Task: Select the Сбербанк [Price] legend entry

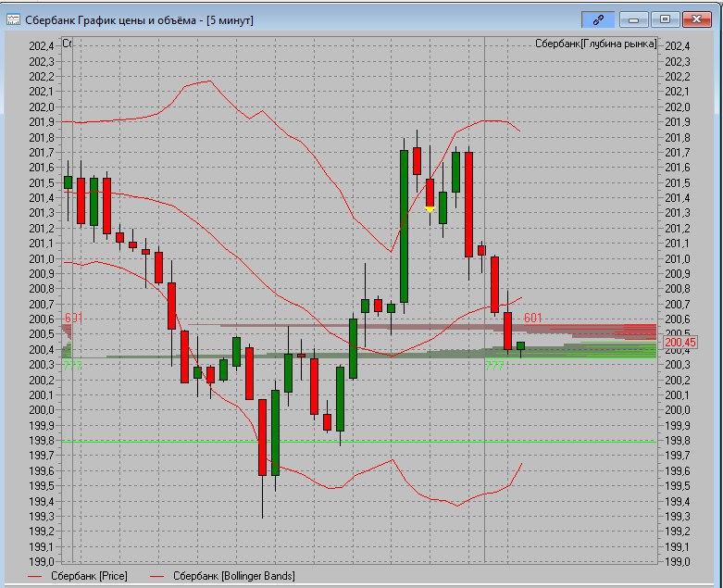Action: (x=89, y=576)
